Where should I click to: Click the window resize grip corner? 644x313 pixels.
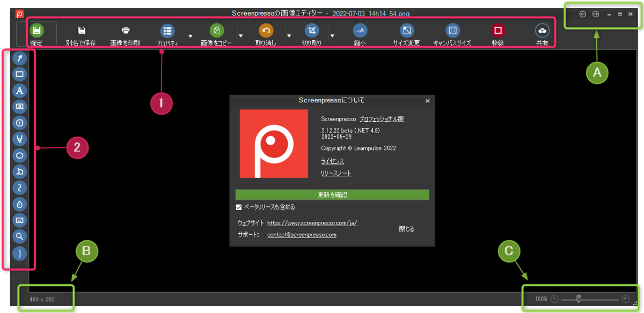635,303
